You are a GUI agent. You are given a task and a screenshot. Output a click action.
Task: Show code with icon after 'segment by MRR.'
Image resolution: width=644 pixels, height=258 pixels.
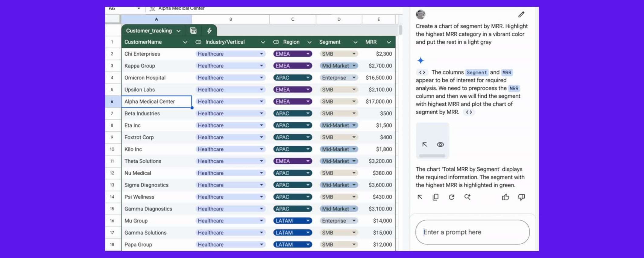469,112
